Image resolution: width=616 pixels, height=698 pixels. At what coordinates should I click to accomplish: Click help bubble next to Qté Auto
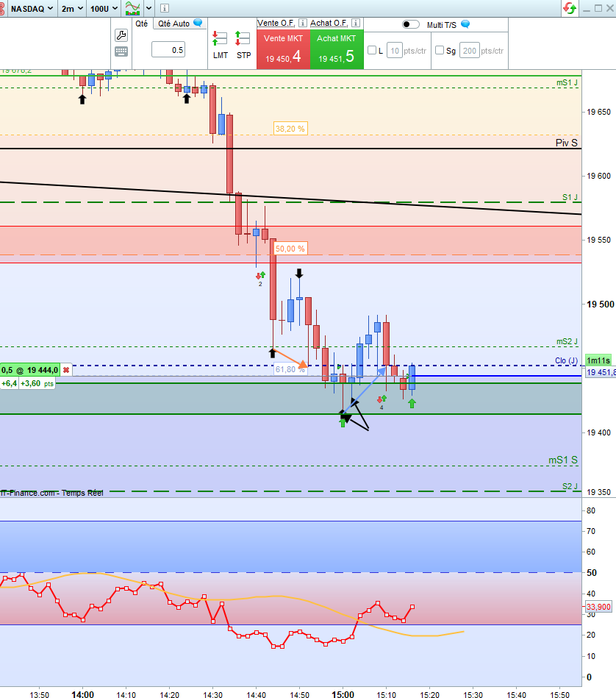click(198, 23)
